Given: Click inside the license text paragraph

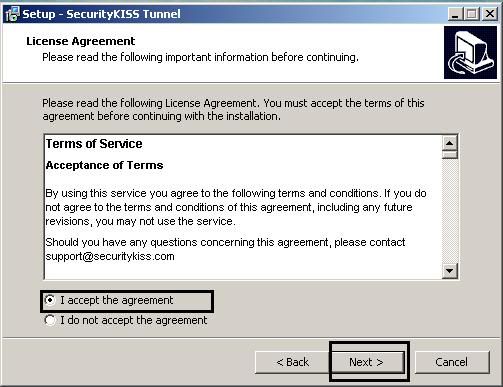Looking at the screenshot, I should coord(236,207).
